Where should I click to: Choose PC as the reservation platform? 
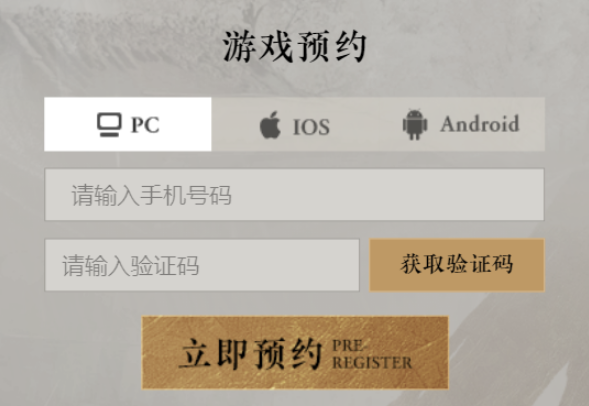pyautogui.click(x=128, y=124)
